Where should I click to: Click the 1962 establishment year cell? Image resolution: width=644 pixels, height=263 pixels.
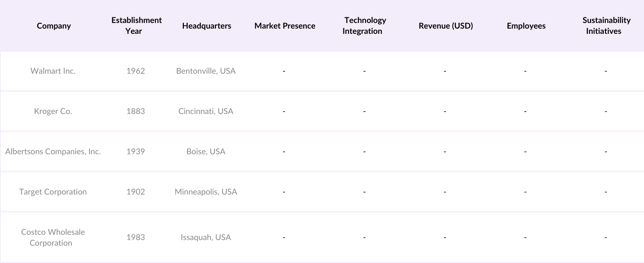tap(136, 71)
